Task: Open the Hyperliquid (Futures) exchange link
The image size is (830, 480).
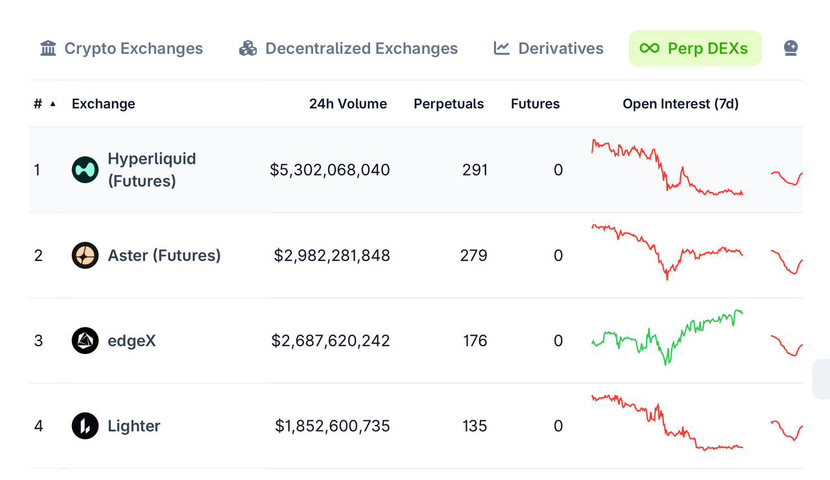Action: (151, 170)
